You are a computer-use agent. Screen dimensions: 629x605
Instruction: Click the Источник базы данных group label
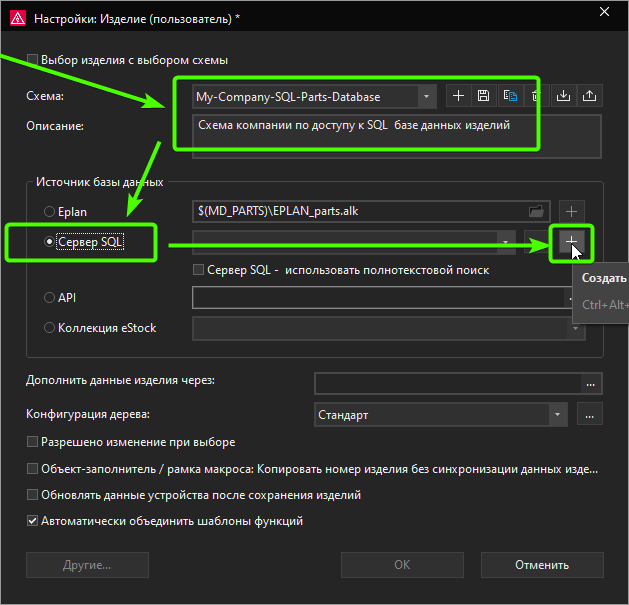tap(99, 182)
